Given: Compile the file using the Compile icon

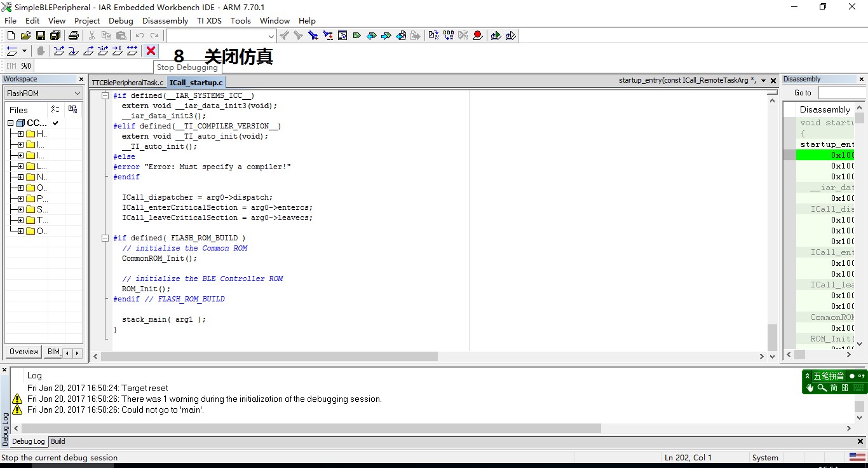Looking at the screenshot, I should pos(433,36).
